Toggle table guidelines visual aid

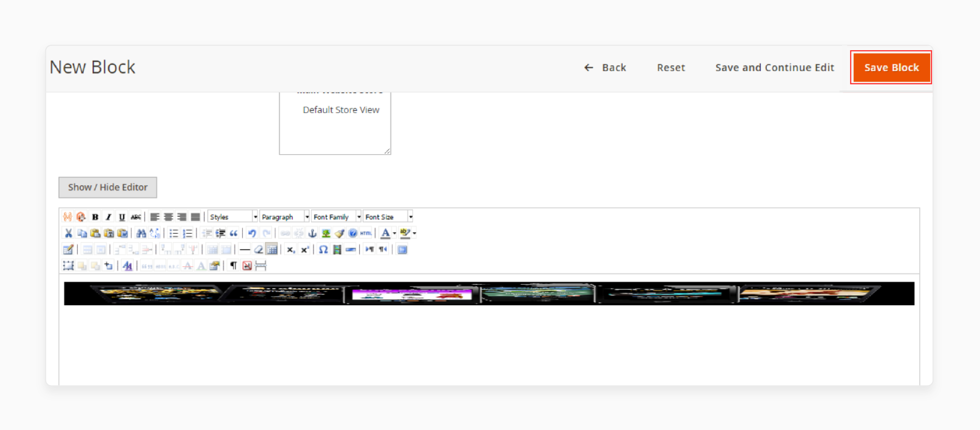272,250
